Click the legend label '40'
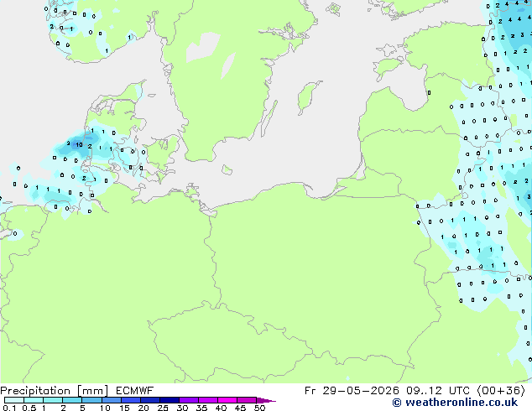532x411 pixels. [221, 408]
